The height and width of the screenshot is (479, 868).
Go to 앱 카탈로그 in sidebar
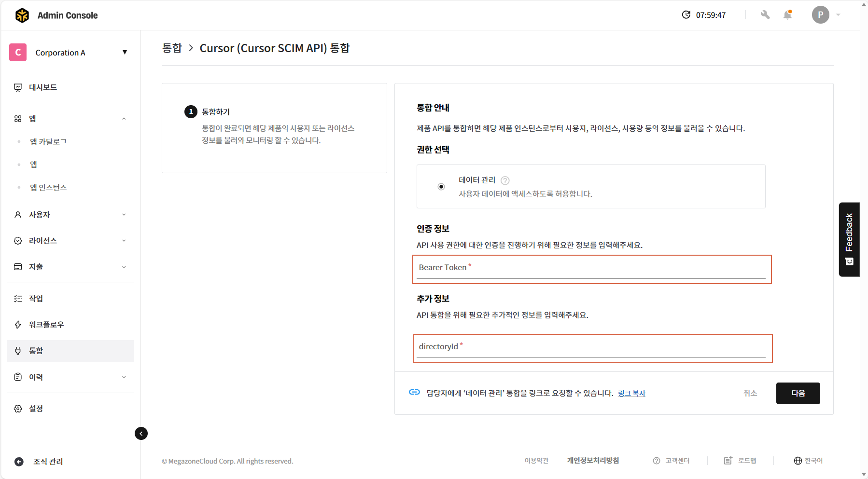48,142
